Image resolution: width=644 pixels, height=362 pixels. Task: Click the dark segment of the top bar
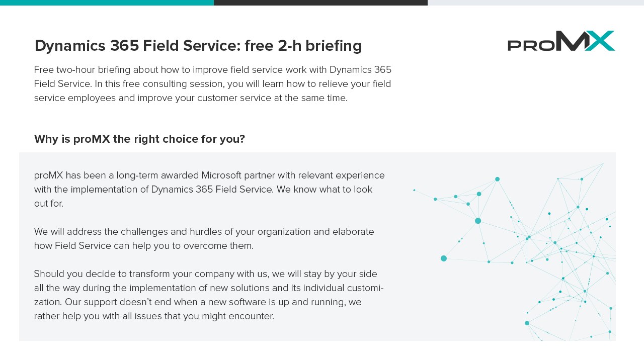(320, 3)
